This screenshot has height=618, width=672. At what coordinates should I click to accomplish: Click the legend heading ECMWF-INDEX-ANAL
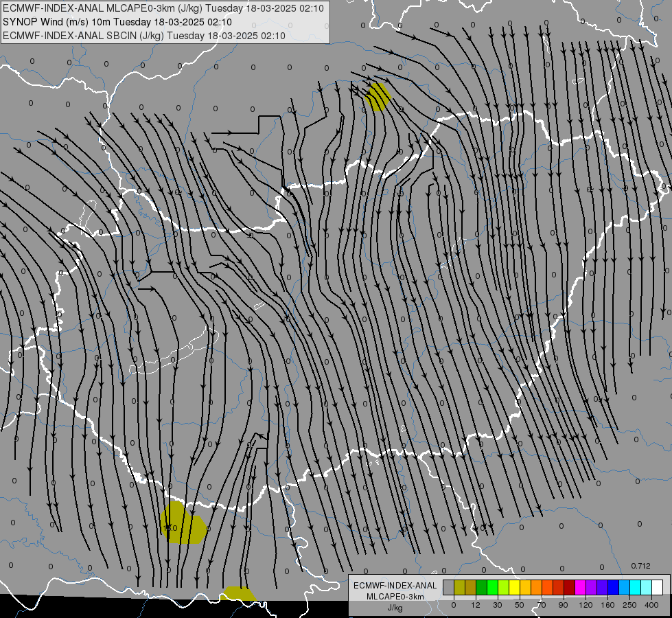[x=395, y=586]
